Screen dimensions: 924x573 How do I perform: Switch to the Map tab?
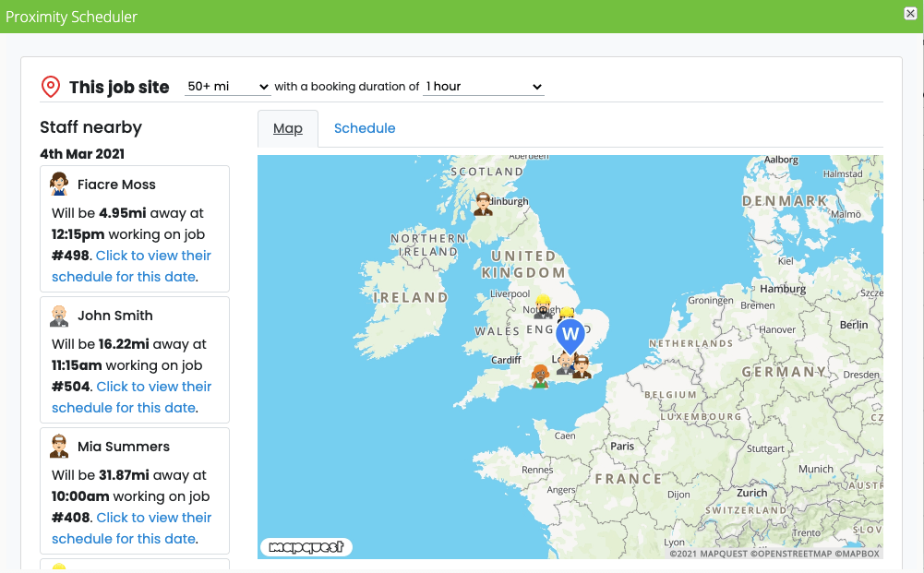288,128
